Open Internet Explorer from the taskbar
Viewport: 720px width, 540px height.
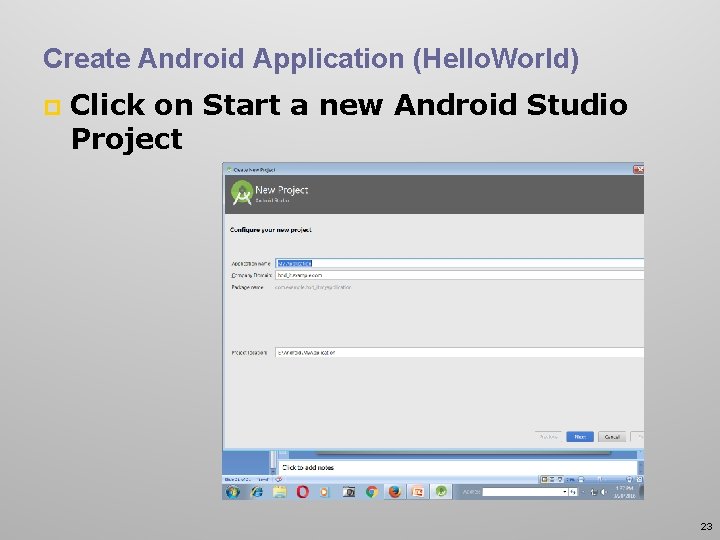[x=257, y=492]
